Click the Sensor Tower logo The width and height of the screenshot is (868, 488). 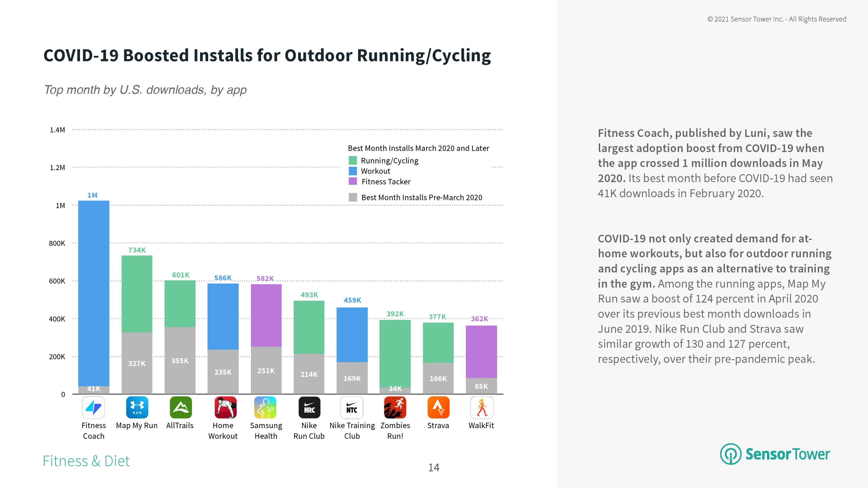pos(775,454)
